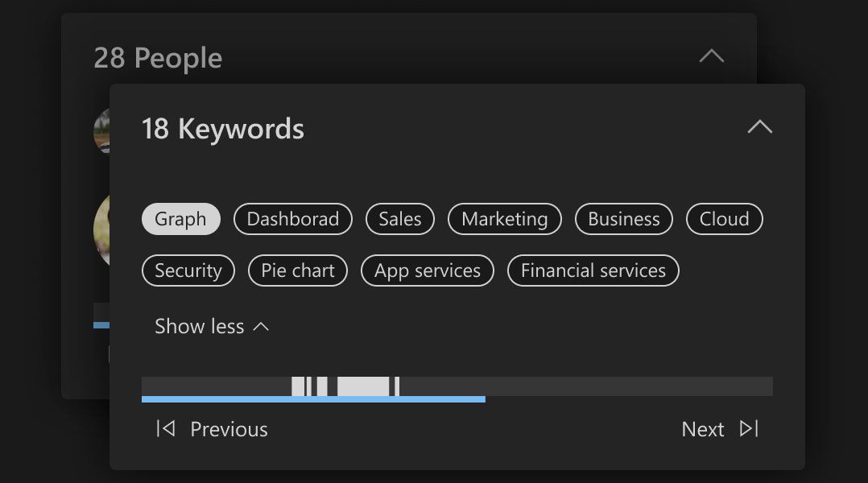Jump to the Next keyword occurrence
Screen dimensions: 868x483
703,430
